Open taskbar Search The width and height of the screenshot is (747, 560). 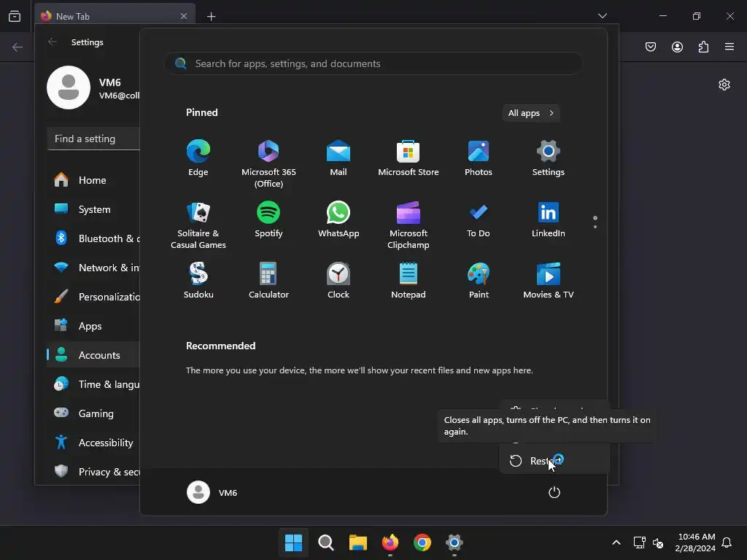click(326, 542)
